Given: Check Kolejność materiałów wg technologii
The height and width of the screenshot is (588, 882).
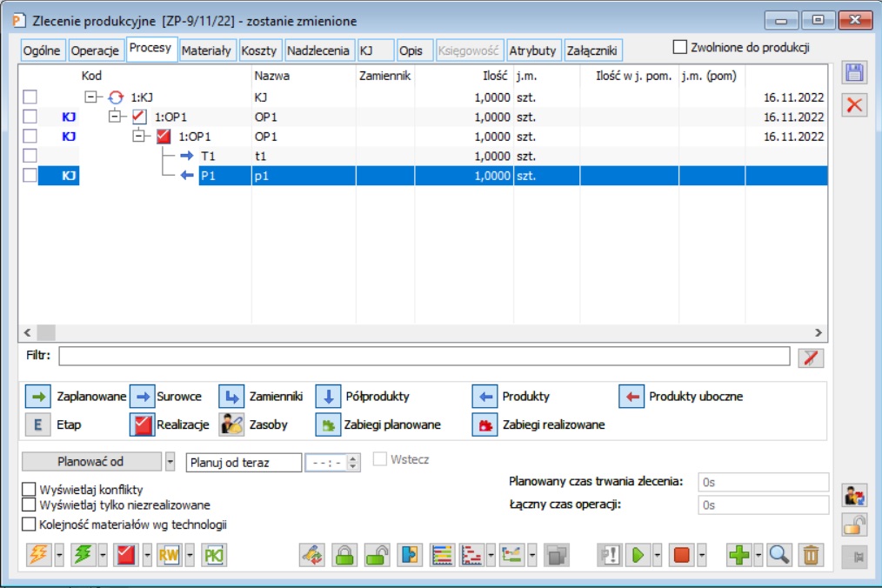Looking at the screenshot, I should [30, 524].
